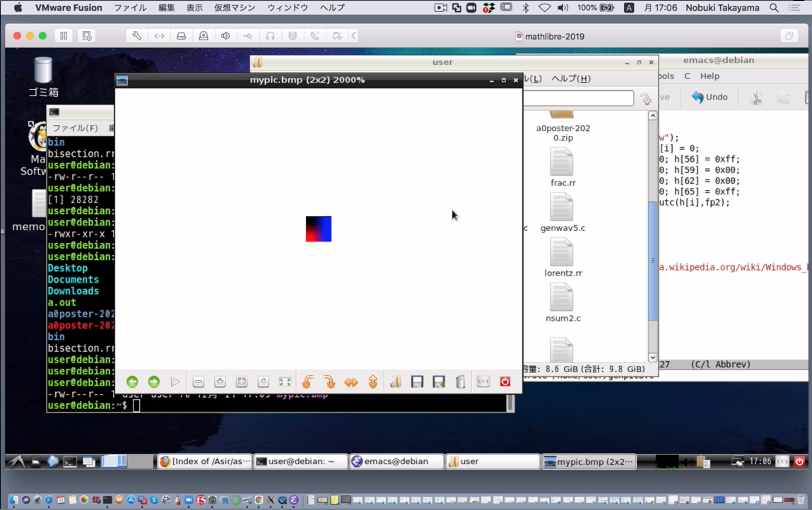Show image at original size
812x510 pixels.
263,382
